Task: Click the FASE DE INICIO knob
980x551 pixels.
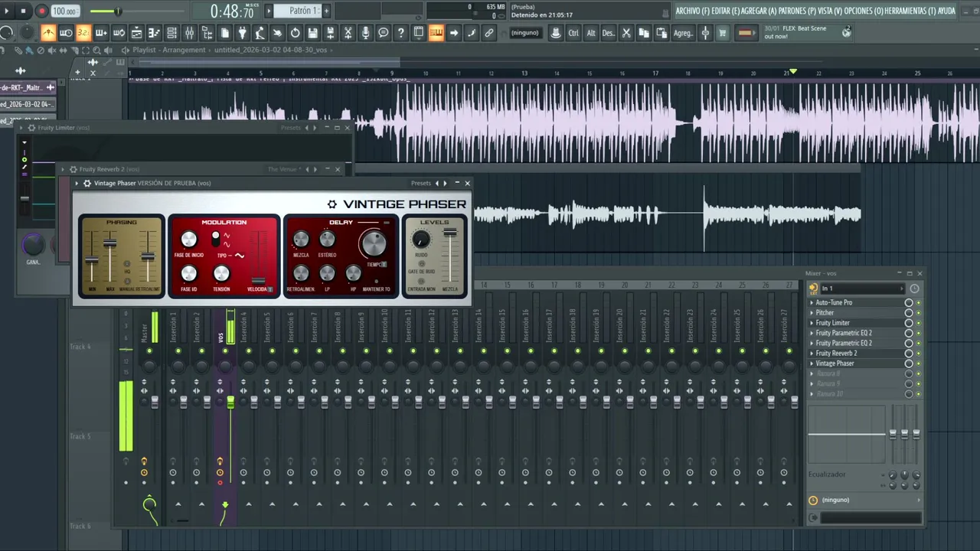Action: 188,240
